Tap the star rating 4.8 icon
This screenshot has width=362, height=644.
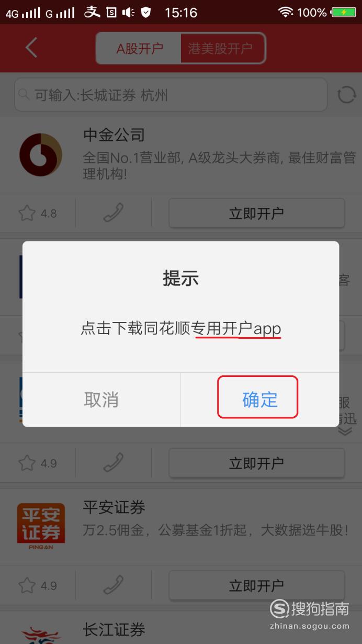pos(27,213)
